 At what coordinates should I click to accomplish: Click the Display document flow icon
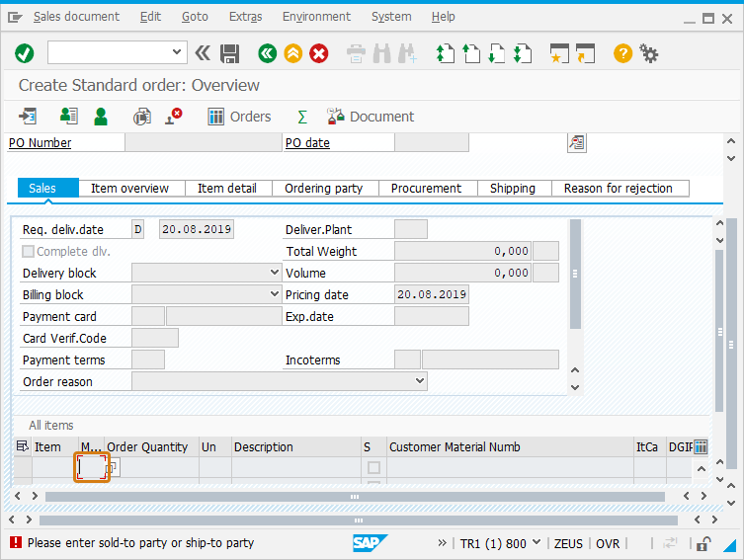point(28,117)
